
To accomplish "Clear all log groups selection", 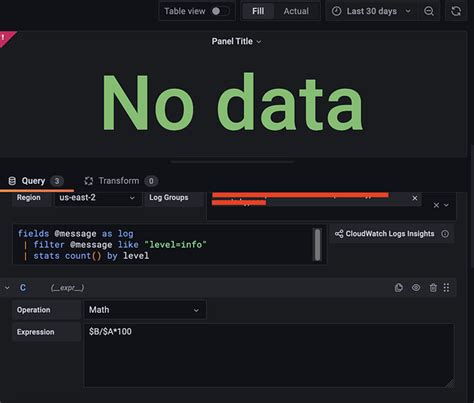I will coord(436,205).
